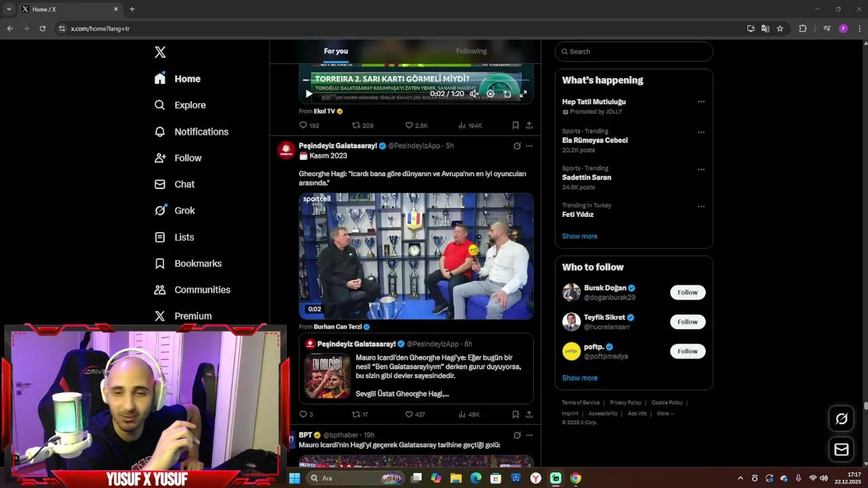The height and width of the screenshot is (488, 868).
Task: Open Grok explain on Peşindeyiz Galatasaray post
Action: point(517,146)
